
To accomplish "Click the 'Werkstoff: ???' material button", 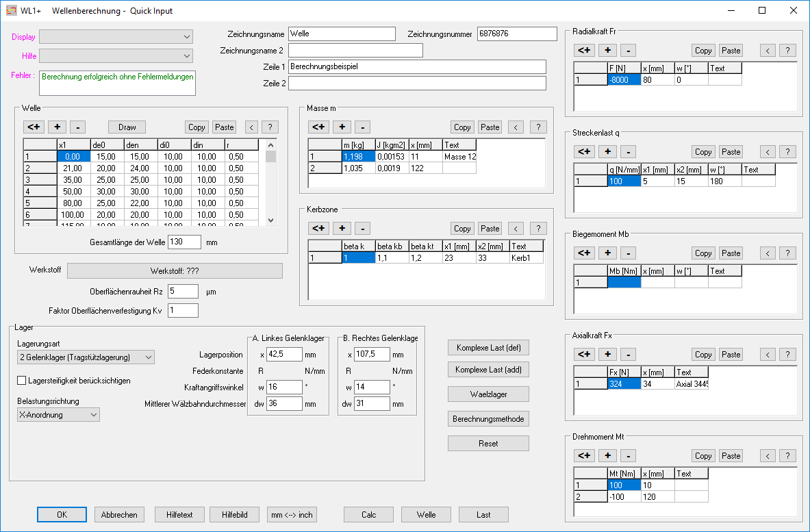I will 174,270.
